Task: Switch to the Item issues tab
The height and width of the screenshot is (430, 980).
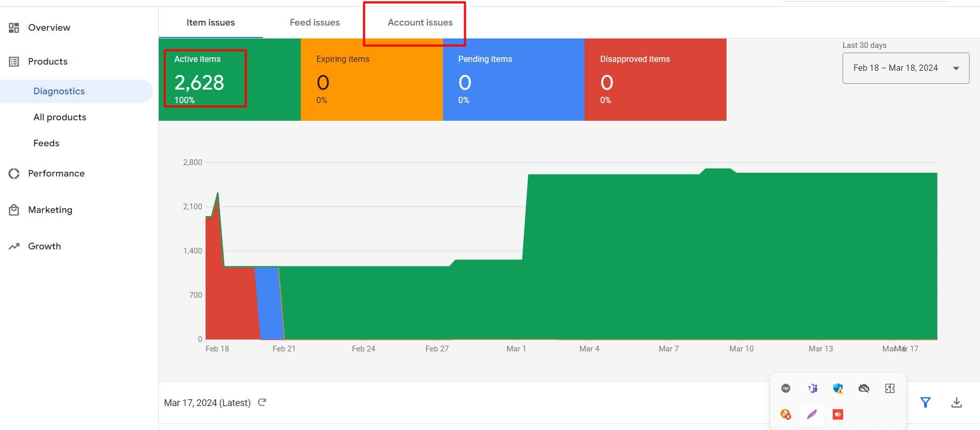Action: pos(211,22)
